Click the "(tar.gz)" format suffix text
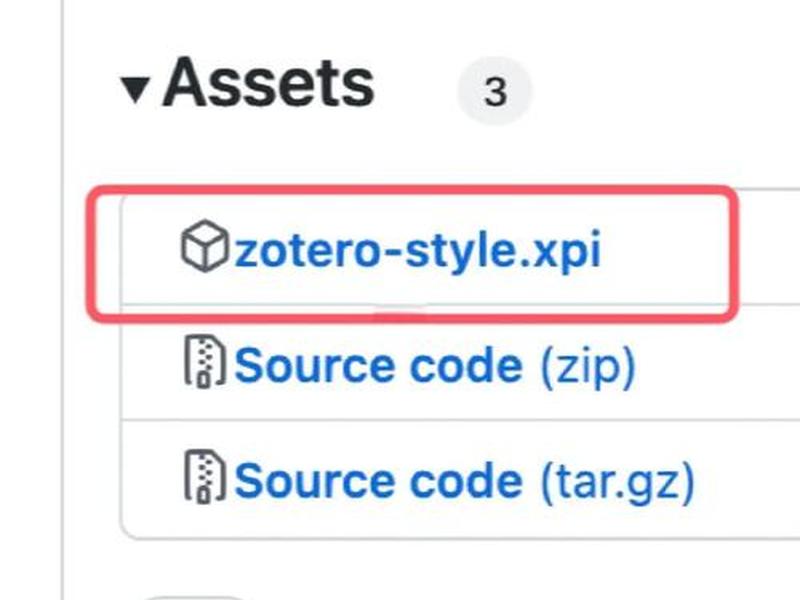The height and width of the screenshot is (600, 800). [x=617, y=483]
